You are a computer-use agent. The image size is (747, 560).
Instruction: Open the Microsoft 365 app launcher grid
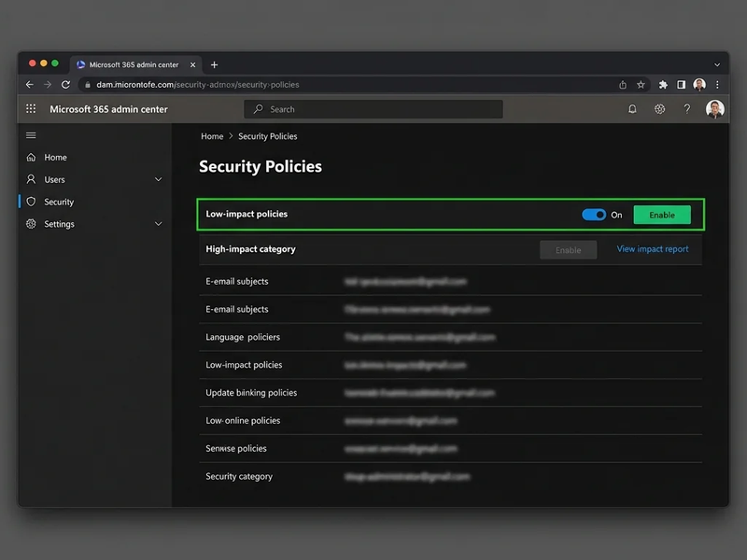(x=31, y=109)
